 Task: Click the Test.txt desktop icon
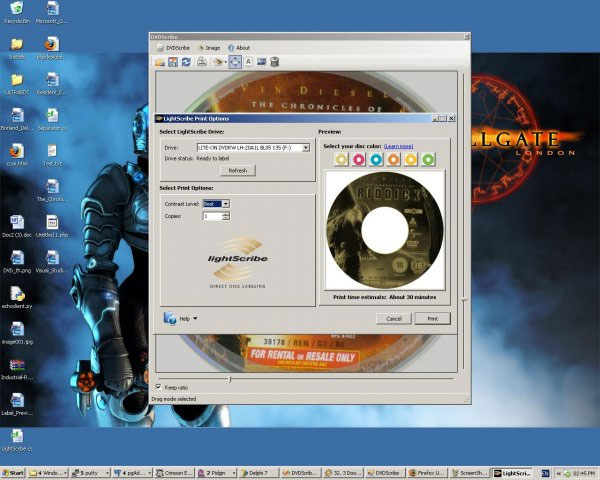[52, 155]
